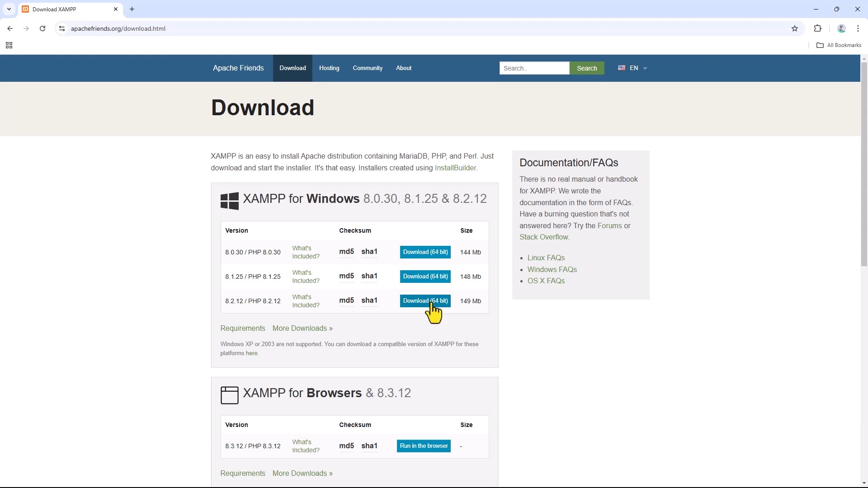
Task: Click the US flag icon next to EN
Action: (x=622, y=68)
